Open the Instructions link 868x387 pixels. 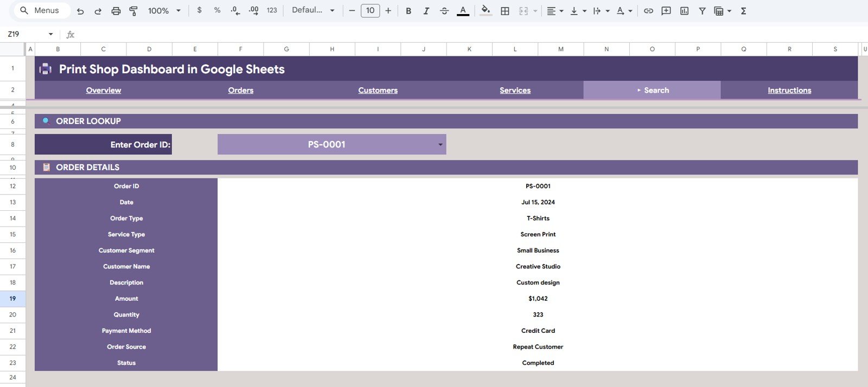789,91
